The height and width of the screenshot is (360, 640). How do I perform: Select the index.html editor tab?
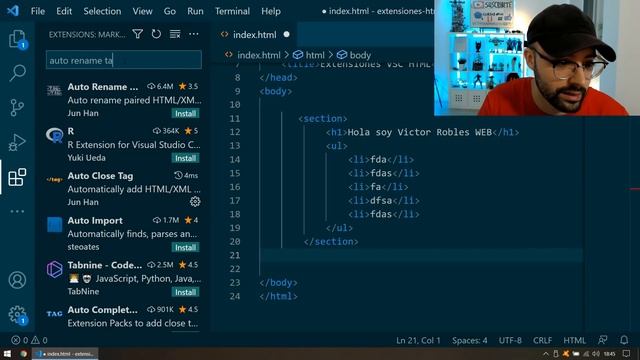coord(254,35)
